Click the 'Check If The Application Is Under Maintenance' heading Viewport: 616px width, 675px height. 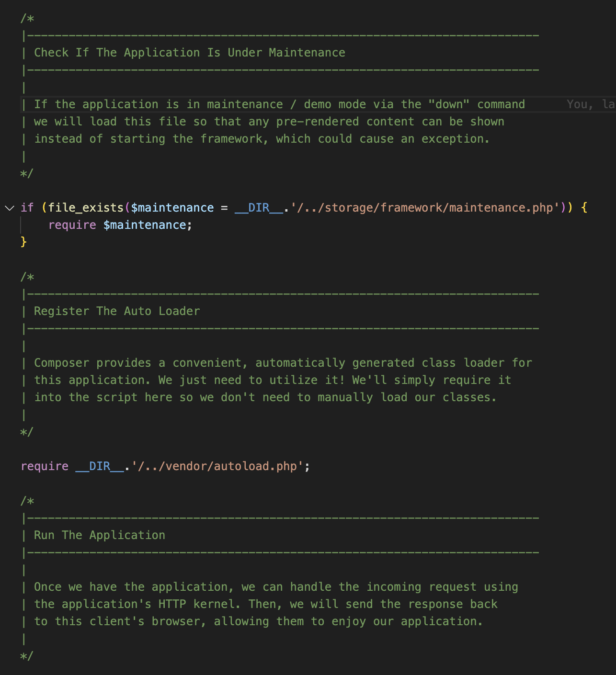[189, 53]
